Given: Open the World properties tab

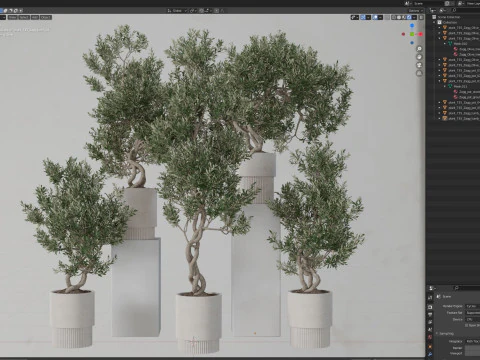Looking at the screenshot, I should (430, 337).
